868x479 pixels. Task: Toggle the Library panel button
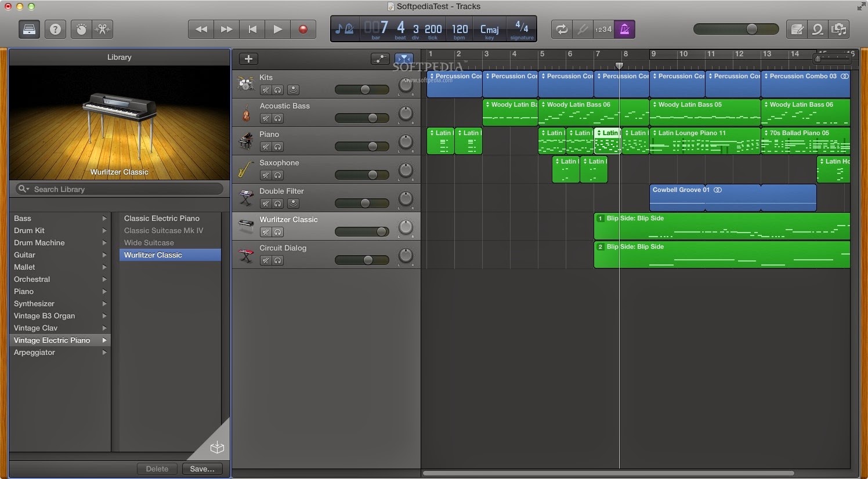coord(29,29)
